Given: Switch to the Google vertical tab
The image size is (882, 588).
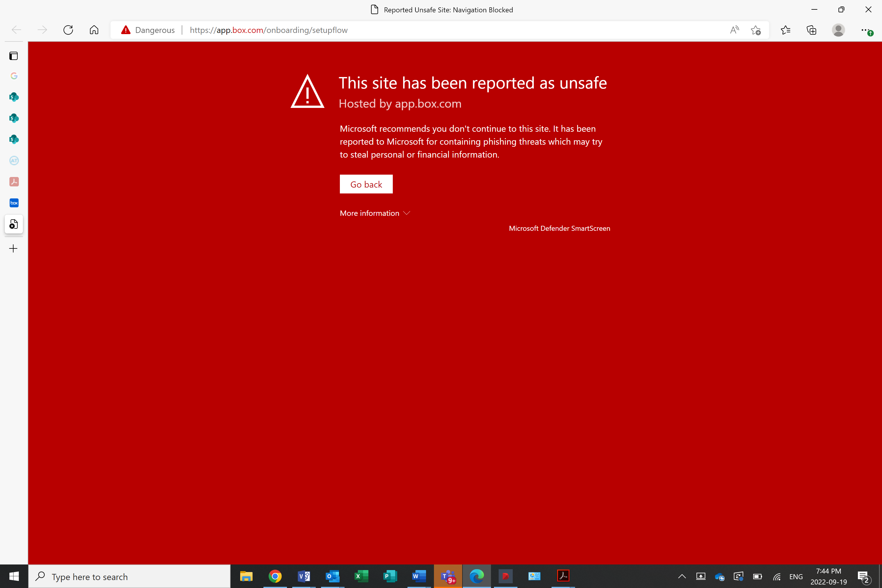Looking at the screenshot, I should (14, 76).
